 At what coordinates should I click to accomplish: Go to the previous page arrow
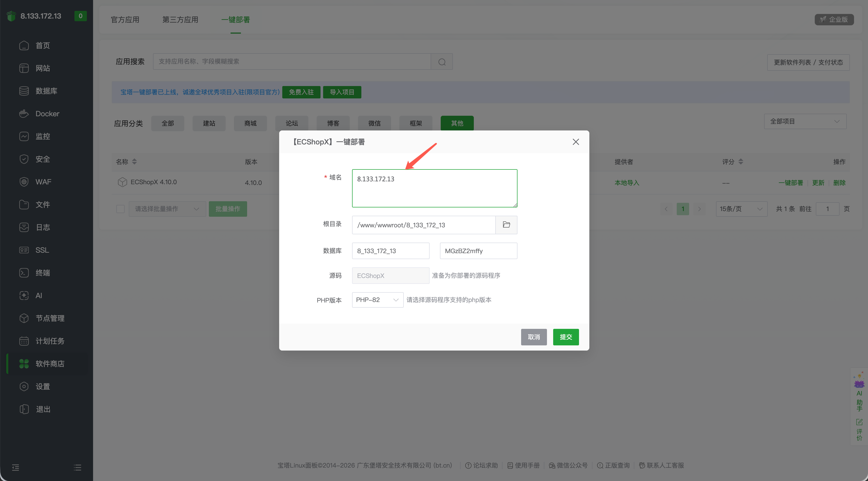click(666, 209)
